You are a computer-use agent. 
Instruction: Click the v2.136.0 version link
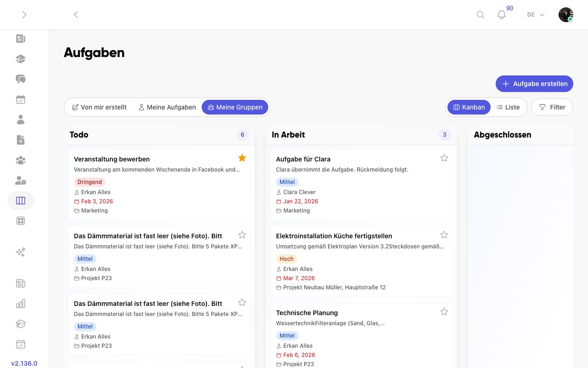pos(24,363)
